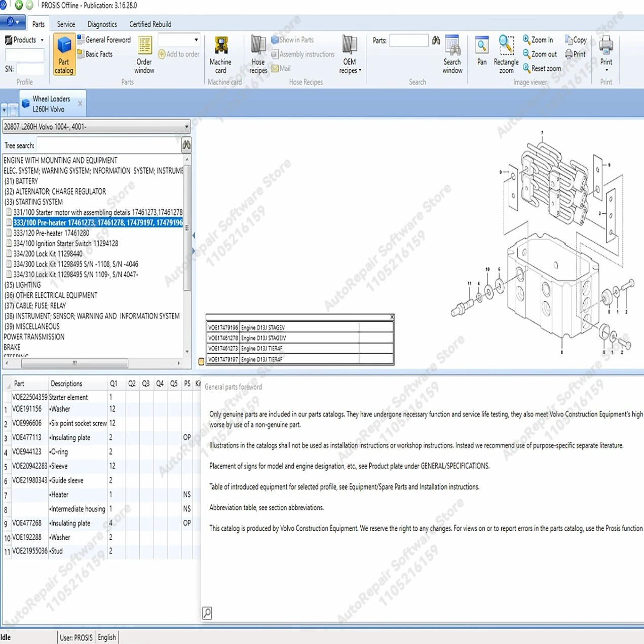This screenshot has height=644, width=644.
Task: Click the Zoom In icon
Action: coord(527,40)
